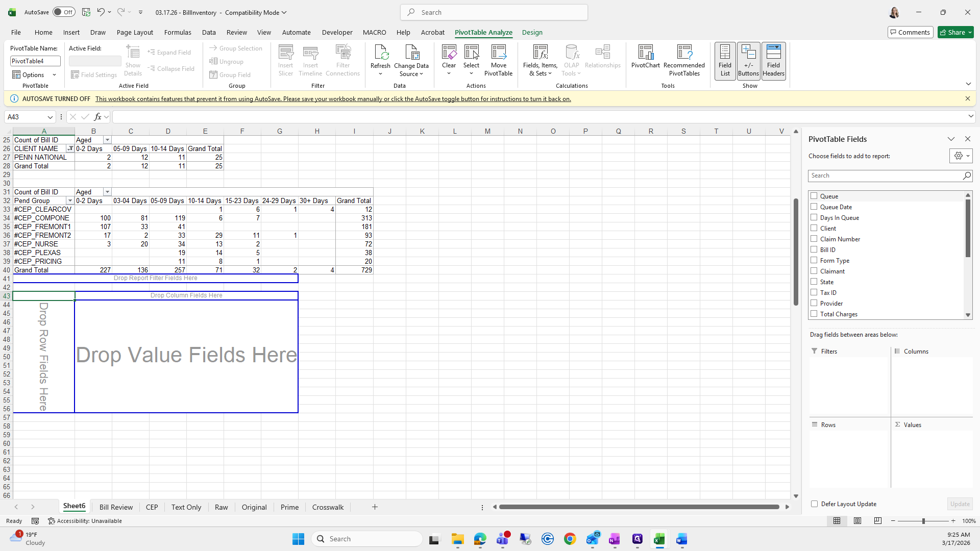Expand the PivotTable Options dropdown arrow
Screen dimensions: 980x551
click(54, 75)
